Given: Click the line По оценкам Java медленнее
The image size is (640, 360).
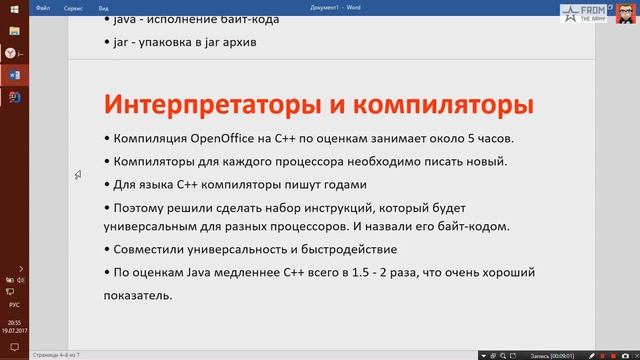Looking at the screenshot, I should coord(319,283).
